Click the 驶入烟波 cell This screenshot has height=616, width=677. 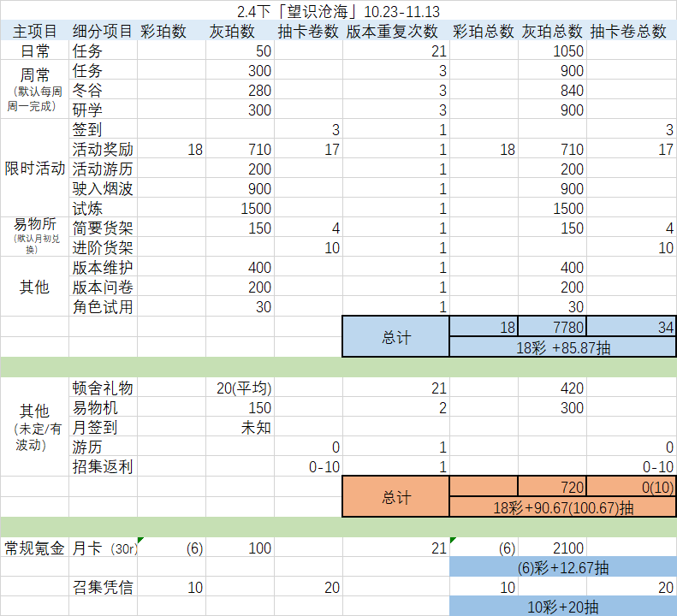point(103,188)
